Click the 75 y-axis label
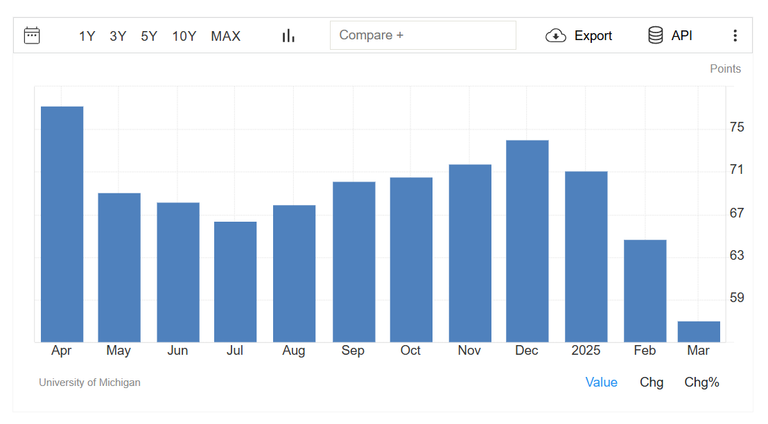 737,127
